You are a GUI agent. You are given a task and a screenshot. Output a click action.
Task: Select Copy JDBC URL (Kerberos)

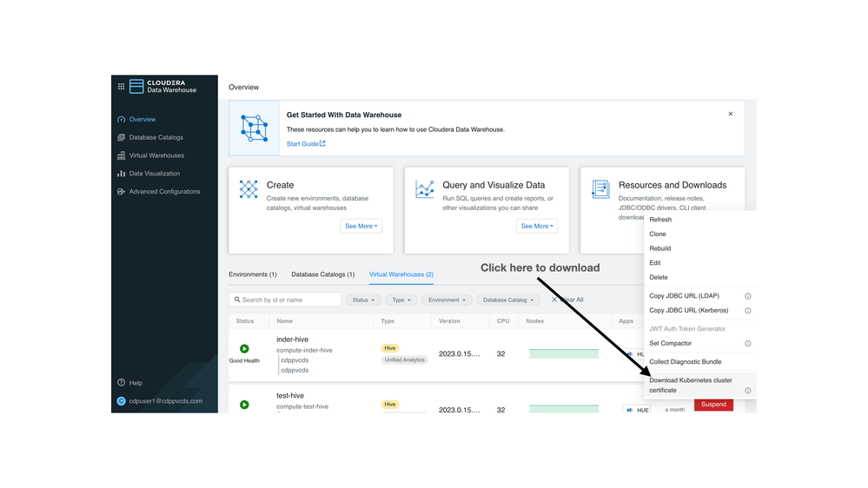point(689,310)
